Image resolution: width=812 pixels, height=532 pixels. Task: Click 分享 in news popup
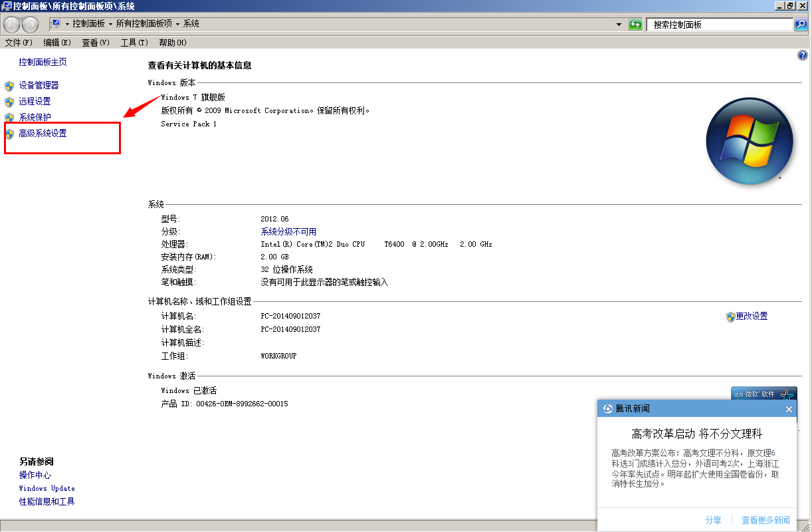(x=713, y=520)
